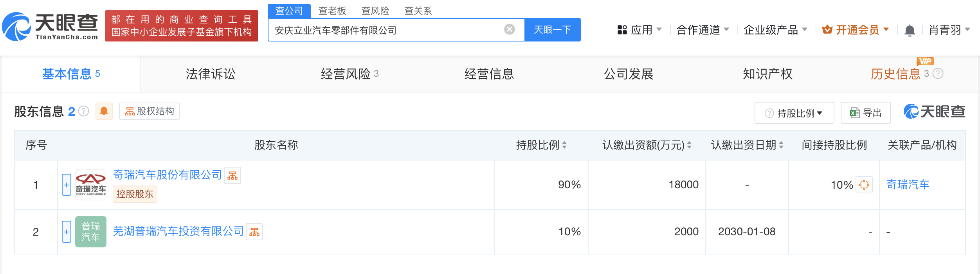Open equity structure icon beside 芜湖普瑞汽车投资有限公司
This screenshot has width=980, height=274.
coord(254,232)
